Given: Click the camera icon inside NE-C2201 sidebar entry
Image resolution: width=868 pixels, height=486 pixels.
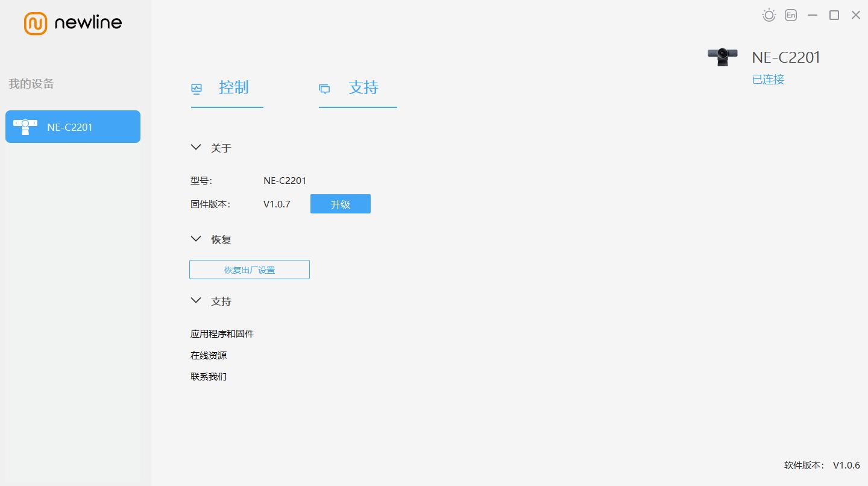Looking at the screenshot, I should coord(25,127).
